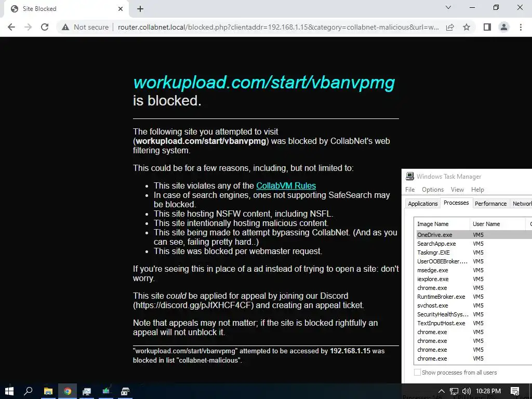Open the tab search chevron

click(448, 7)
